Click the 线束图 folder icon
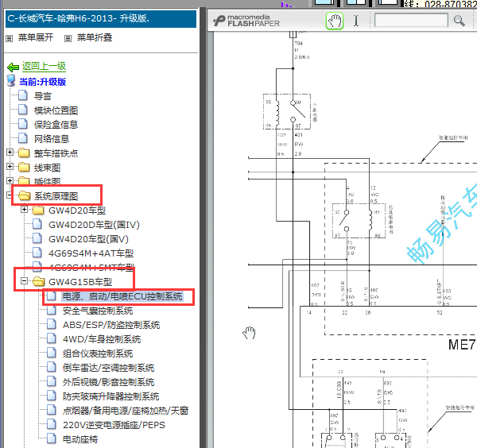This screenshot has height=448, width=477. click(x=24, y=167)
